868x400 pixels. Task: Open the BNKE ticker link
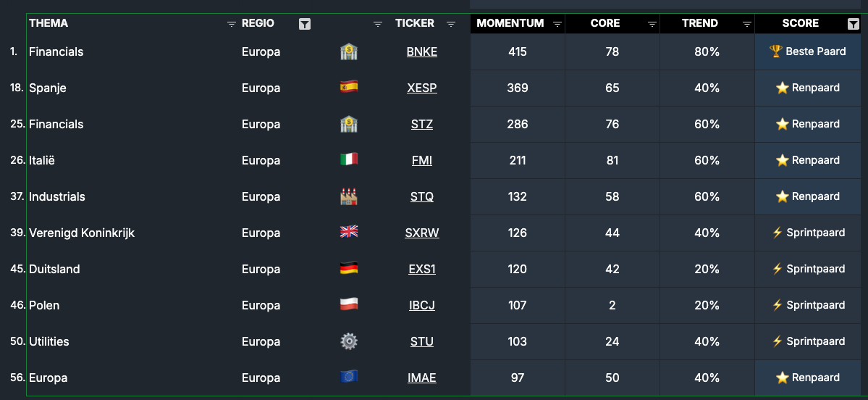pyautogui.click(x=422, y=51)
